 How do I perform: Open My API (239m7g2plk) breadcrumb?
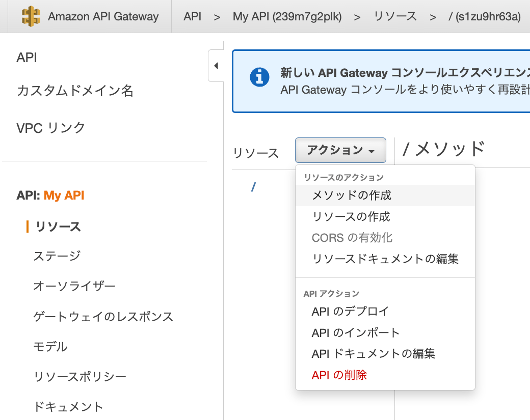pos(287,16)
